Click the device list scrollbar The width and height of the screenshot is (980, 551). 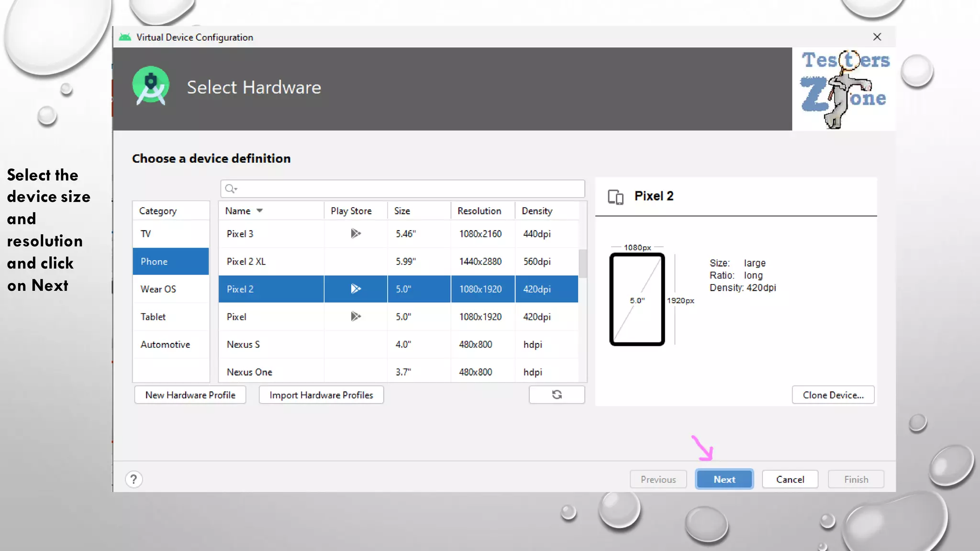point(583,263)
